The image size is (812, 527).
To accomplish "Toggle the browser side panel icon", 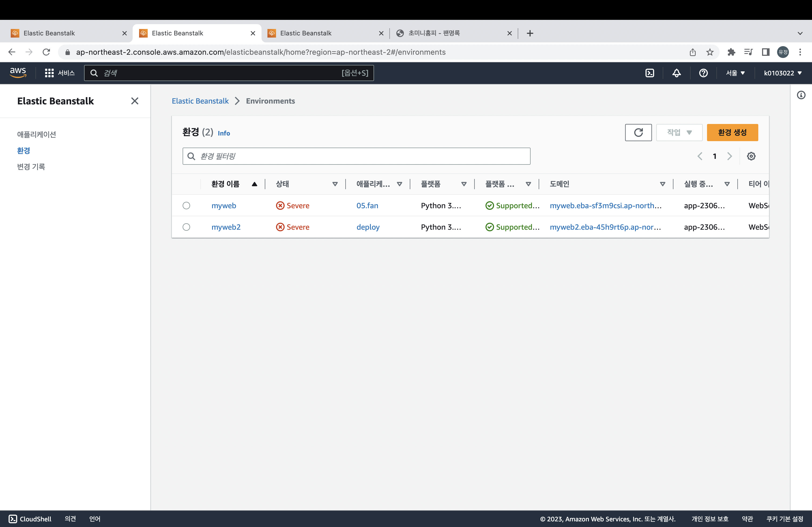I will coord(766,52).
